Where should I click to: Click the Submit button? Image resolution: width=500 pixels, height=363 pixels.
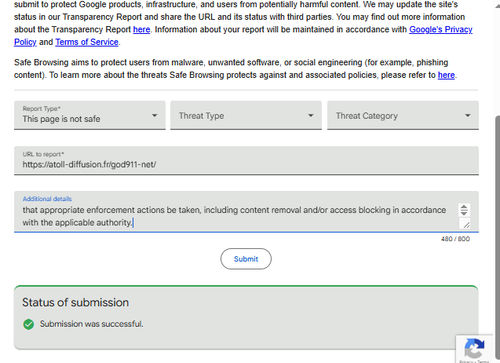coord(246,259)
